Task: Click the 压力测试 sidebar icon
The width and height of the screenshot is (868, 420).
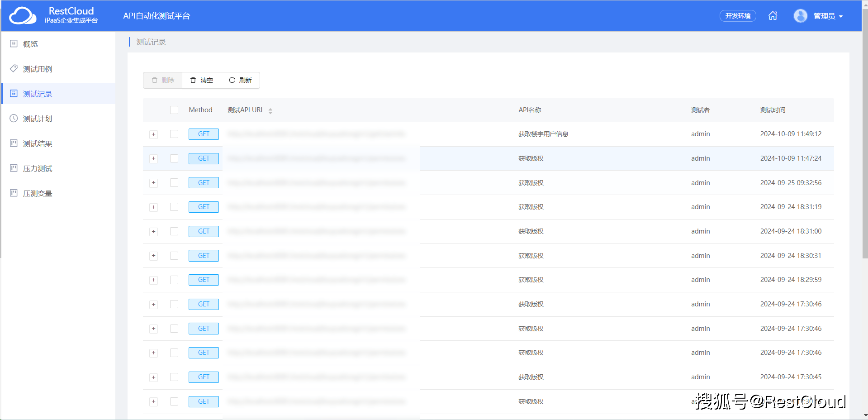Action: pyautogui.click(x=14, y=168)
